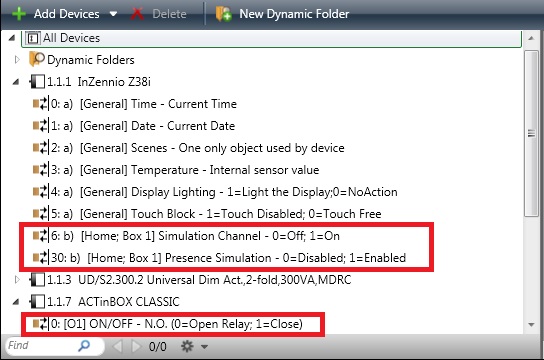Image resolution: width=544 pixels, height=360 pixels.
Task: Select object 0 Time - Current Time
Action: coord(144,104)
